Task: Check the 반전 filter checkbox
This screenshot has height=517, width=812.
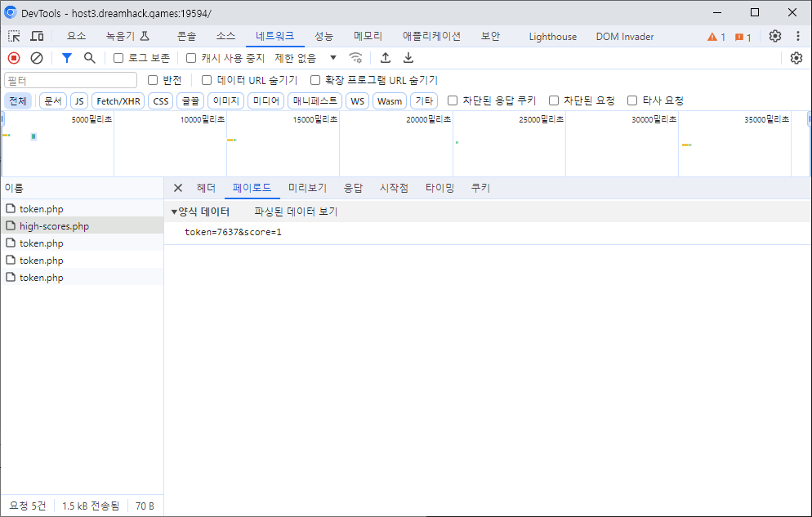Action: 153,80
